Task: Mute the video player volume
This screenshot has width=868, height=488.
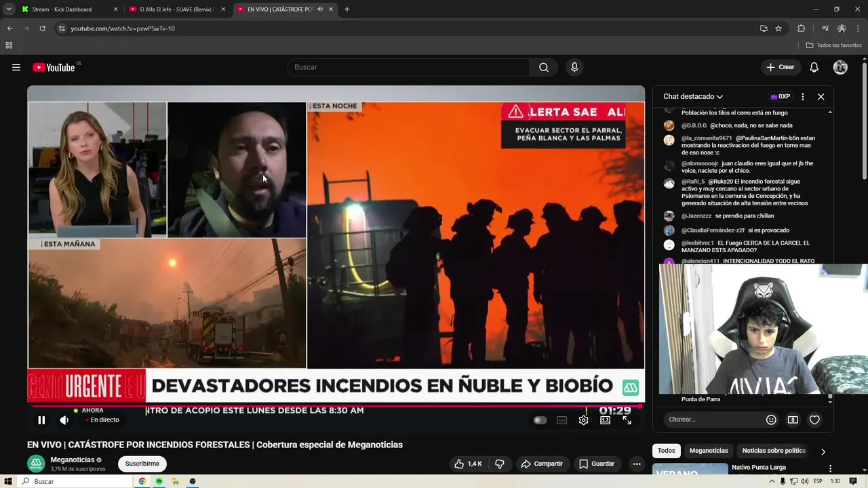Action: click(64, 420)
